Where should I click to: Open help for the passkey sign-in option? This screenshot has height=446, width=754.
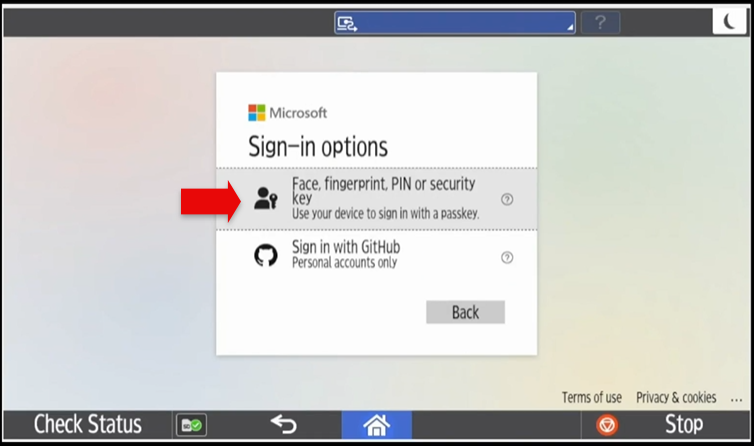coord(507,199)
